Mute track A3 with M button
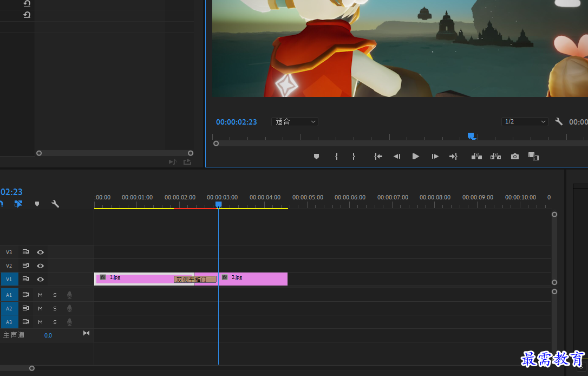Screen dimensions: 588x376 (40, 322)
